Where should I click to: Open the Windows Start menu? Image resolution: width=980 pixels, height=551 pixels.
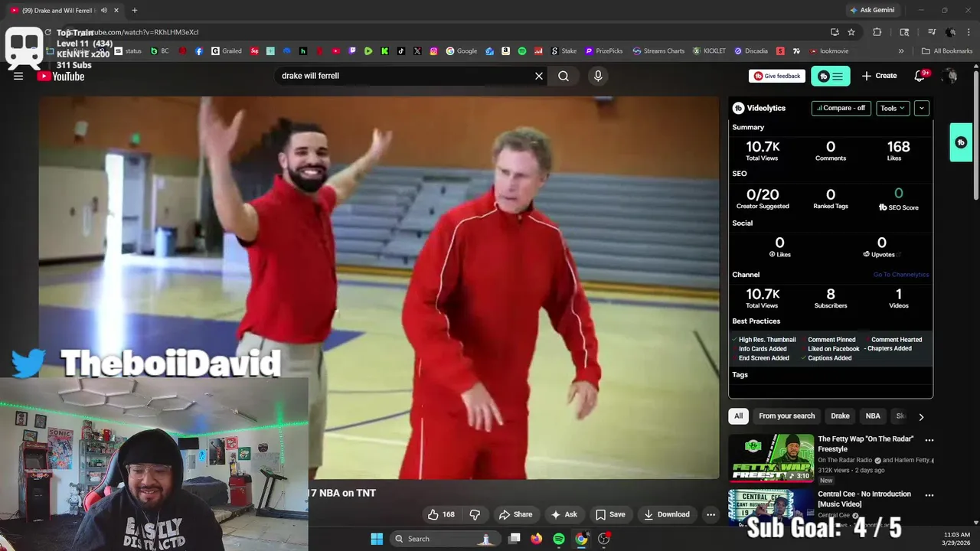377,539
